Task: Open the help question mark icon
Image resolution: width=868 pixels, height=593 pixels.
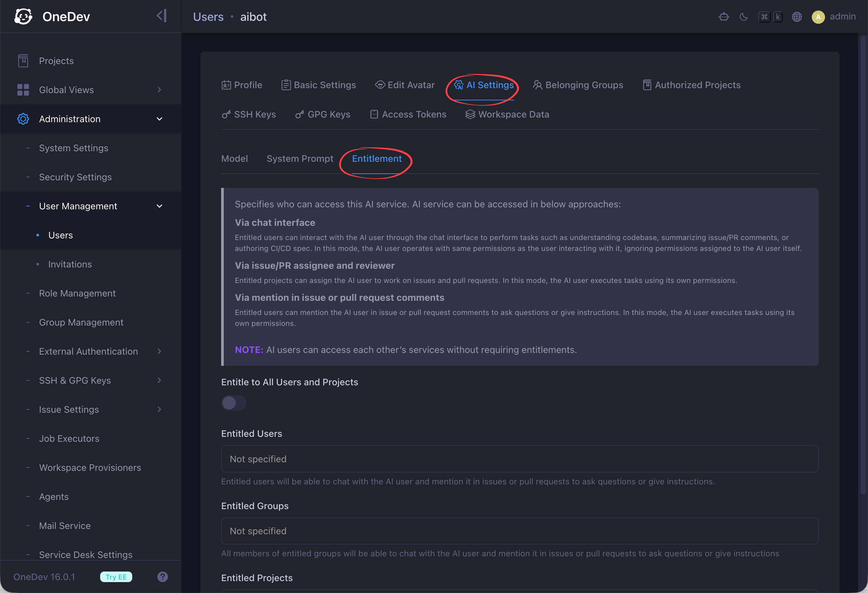Action: point(163,576)
